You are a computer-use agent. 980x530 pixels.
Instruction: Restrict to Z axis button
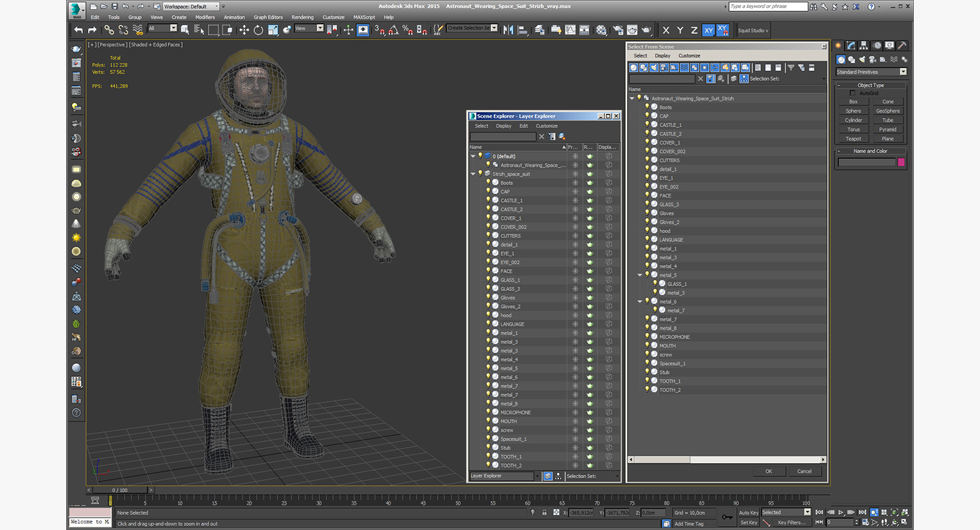[x=694, y=30]
